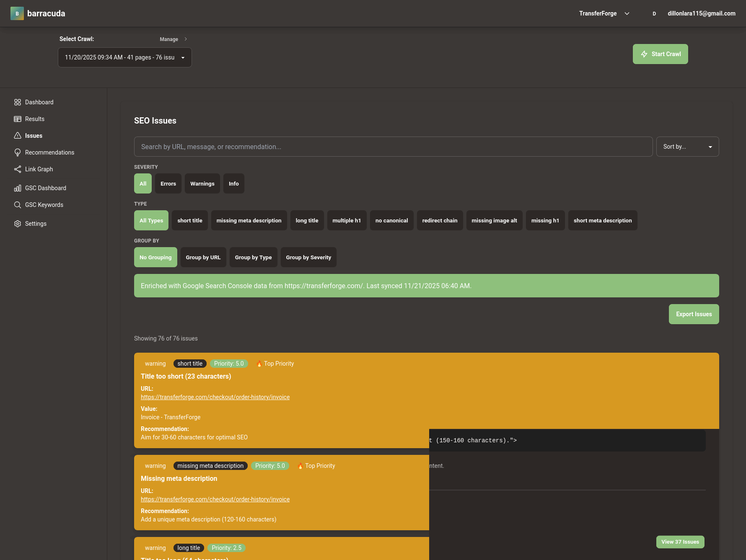
Task: Open the Issues panel via warning icon
Action: (18, 135)
